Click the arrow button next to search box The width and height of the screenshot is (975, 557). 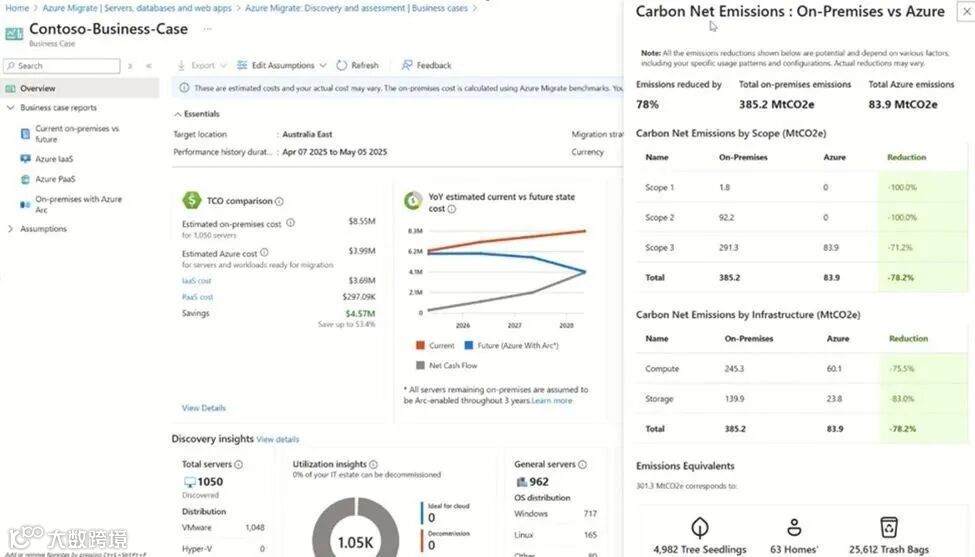130,66
